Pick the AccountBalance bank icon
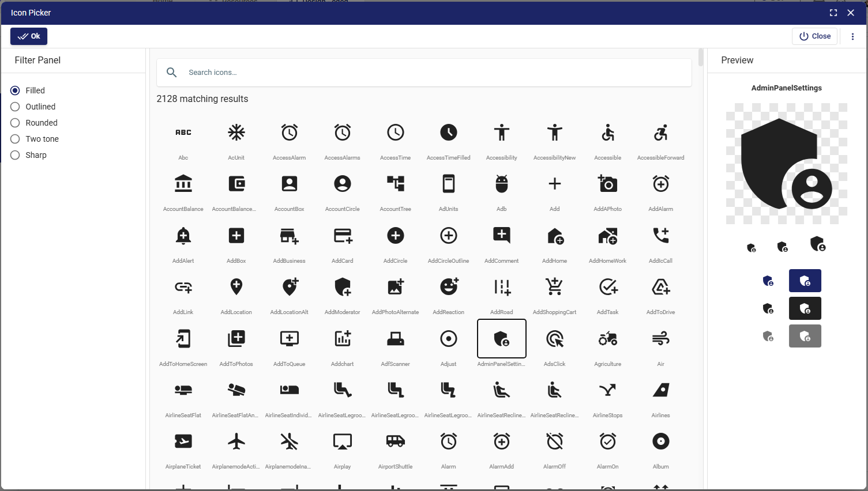Viewport: 868px width, 491px height. tap(183, 184)
